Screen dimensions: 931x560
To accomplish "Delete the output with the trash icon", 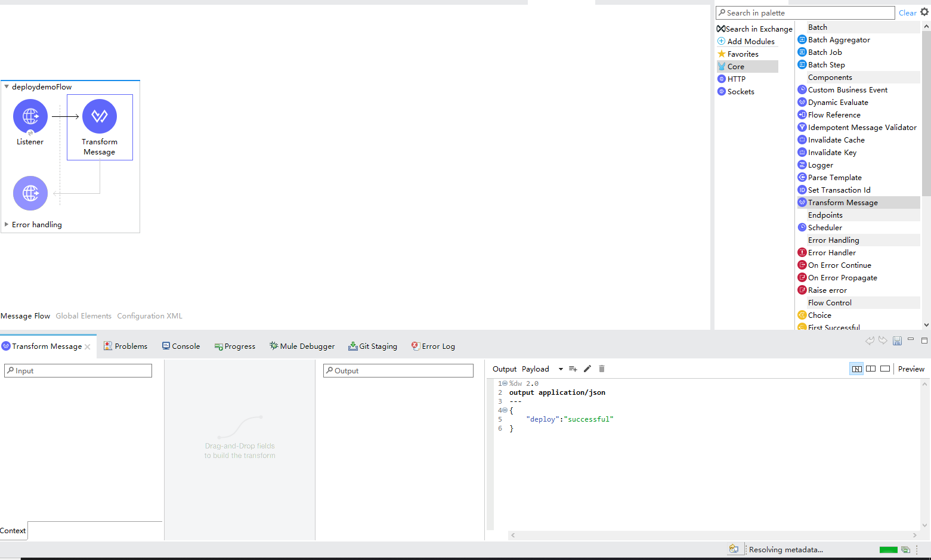I will click(x=601, y=369).
